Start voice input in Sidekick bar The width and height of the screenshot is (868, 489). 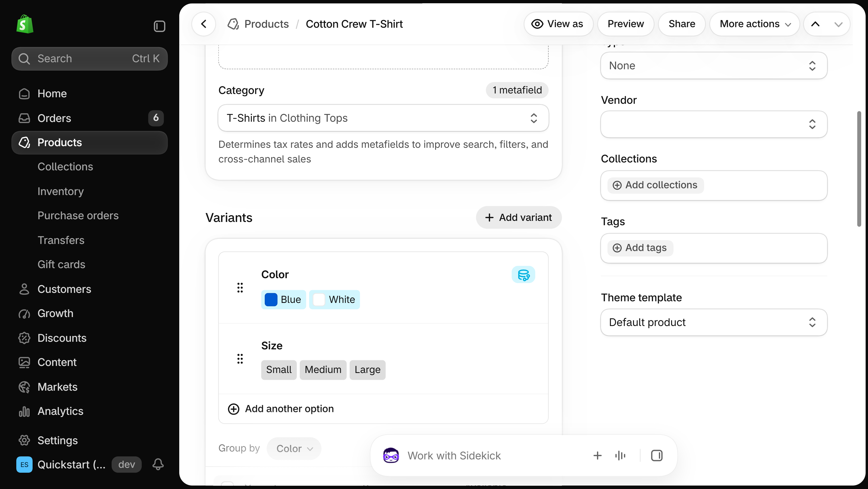(620, 456)
